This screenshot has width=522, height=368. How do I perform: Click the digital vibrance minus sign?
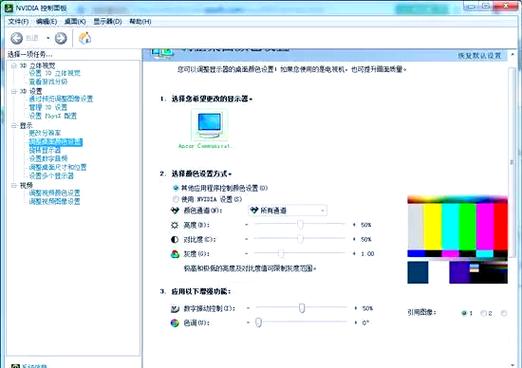[x=248, y=308]
